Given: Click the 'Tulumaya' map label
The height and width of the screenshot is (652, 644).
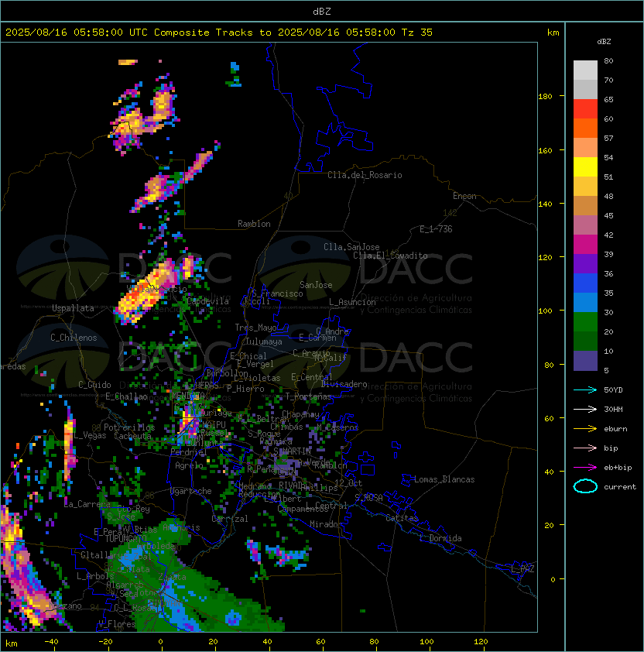Looking at the screenshot, I should pos(264,341).
